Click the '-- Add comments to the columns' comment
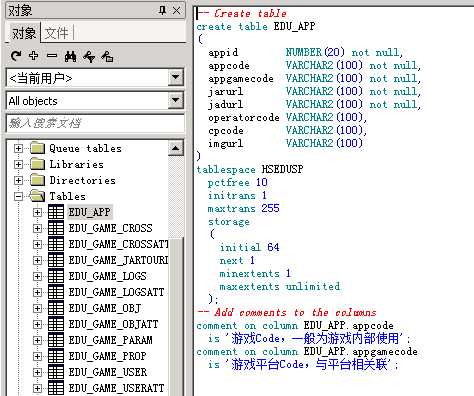Image resolution: width=474 pixels, height=396 pixels. 287,312
